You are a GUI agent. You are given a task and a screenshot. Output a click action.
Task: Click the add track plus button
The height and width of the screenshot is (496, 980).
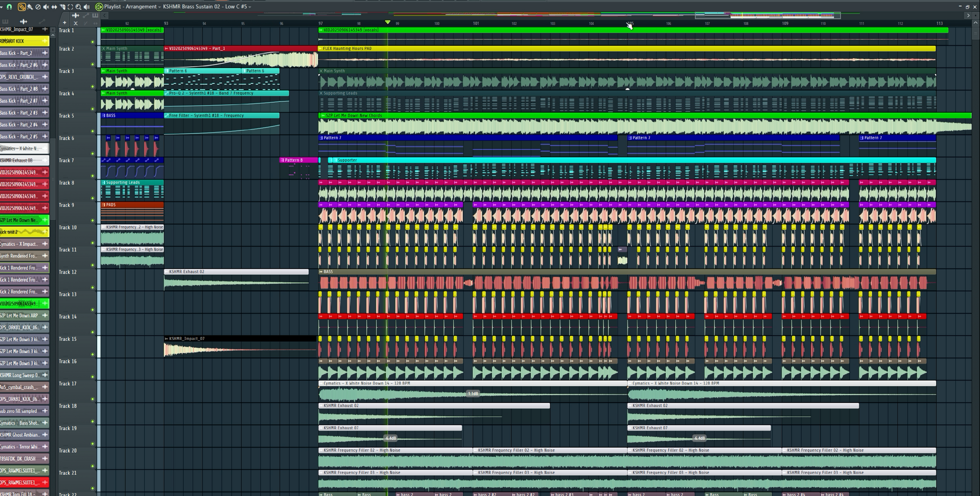pos(64,23)
